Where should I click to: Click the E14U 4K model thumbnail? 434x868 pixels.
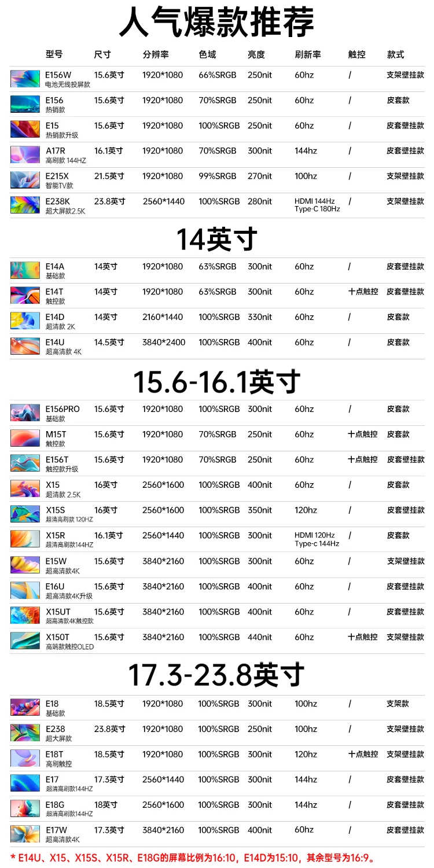(x=25, y=346)
